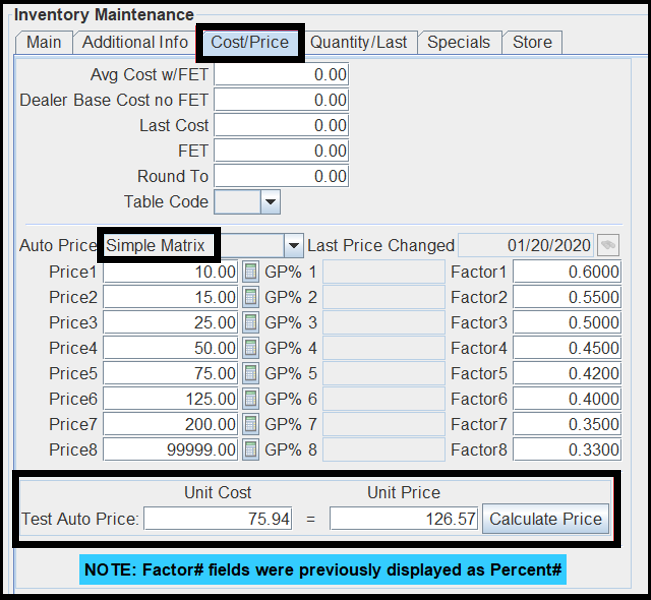Open the calculator icon beside Price3

pos(250,323)
